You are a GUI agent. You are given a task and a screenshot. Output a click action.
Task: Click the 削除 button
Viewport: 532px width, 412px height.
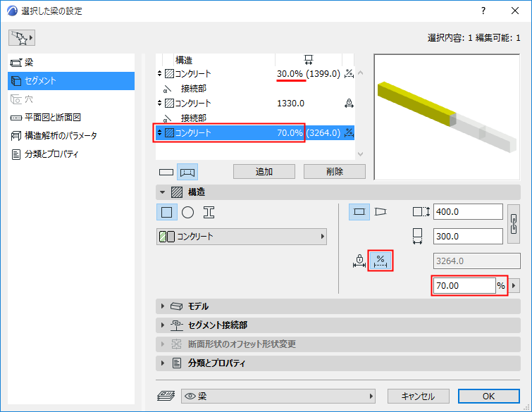(x=335, y=172)
